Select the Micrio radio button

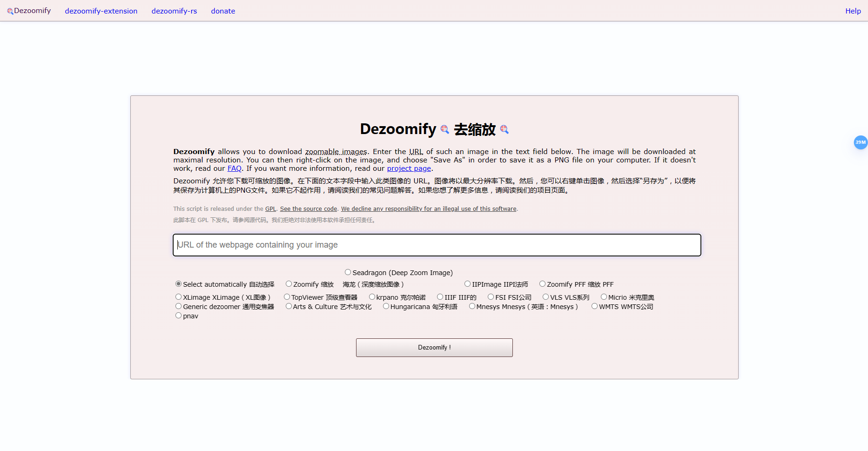(604, 297)
